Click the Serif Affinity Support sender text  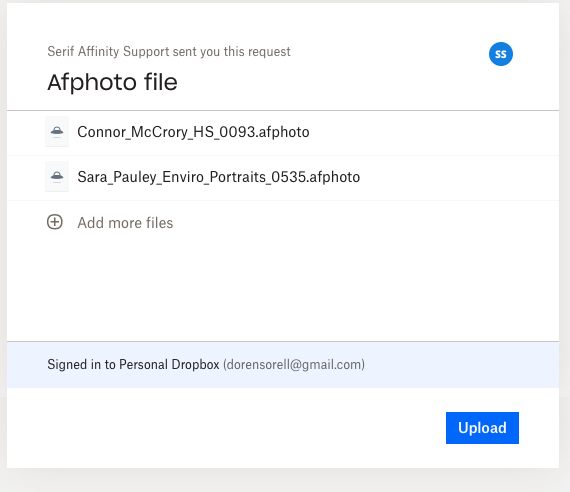coord(108,52)
